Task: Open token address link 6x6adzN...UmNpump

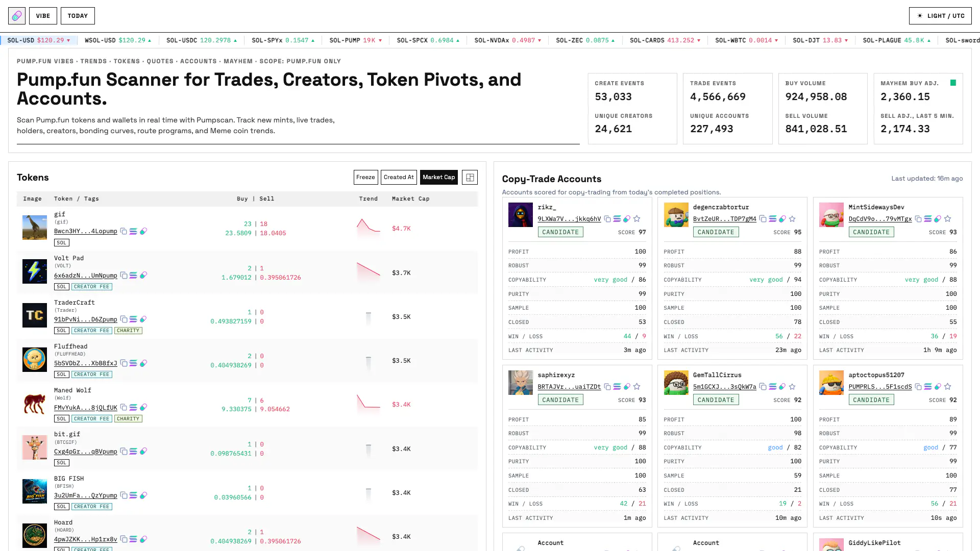Action: [x=86, y=275]
